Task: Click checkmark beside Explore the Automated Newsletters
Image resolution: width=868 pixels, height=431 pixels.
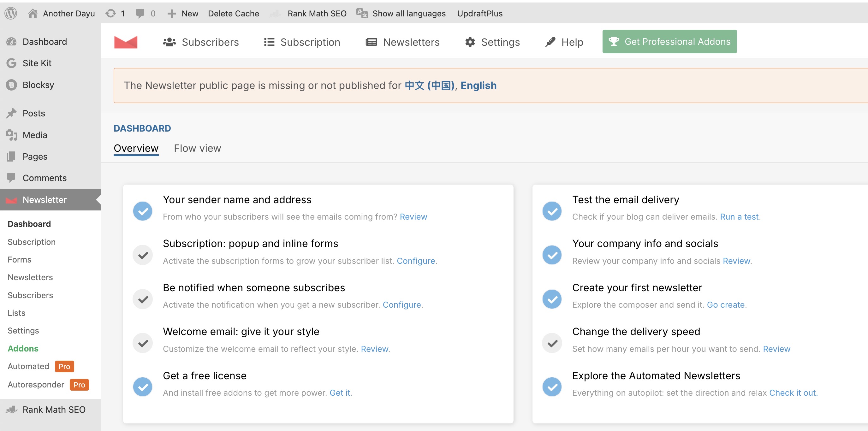Action: pyautogui.click(x=552, y=387)
